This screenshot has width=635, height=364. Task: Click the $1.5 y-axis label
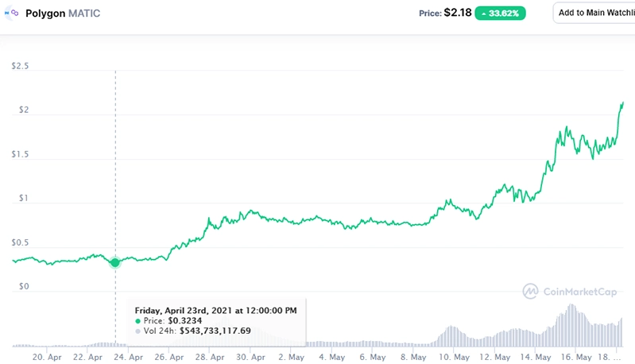[x=20, y=154]
